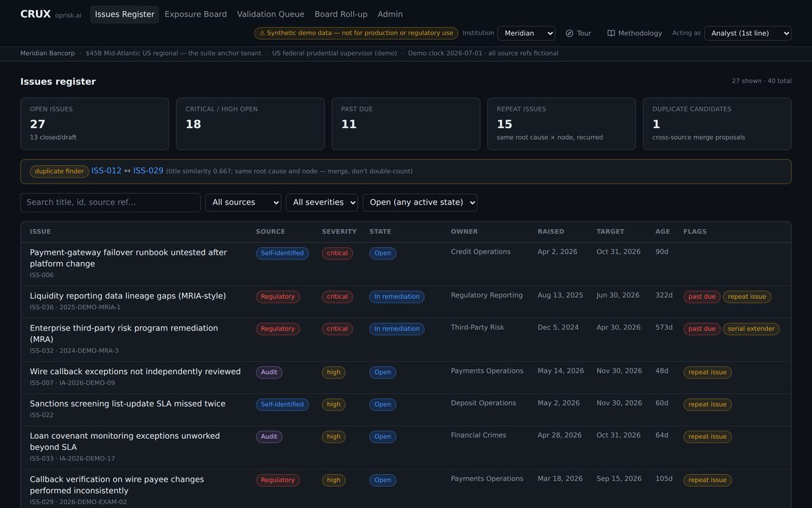Open Enterprise third-party risk program issue
812x508 pixels.
pos(124,333)
